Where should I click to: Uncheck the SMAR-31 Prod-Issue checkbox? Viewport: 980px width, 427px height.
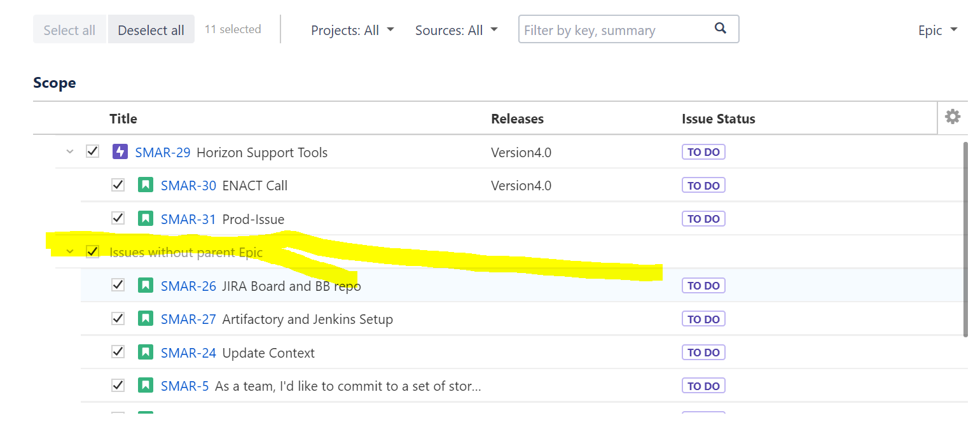[x=118, y=218]
